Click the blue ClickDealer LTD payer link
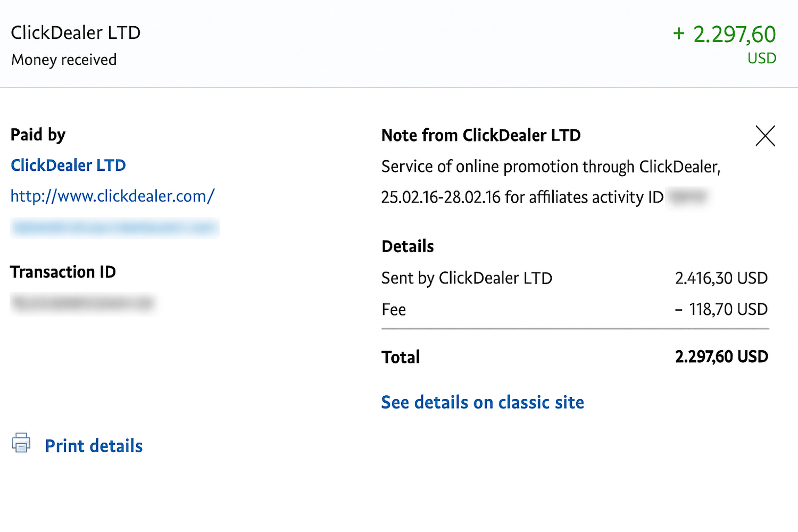 point(68,165)
